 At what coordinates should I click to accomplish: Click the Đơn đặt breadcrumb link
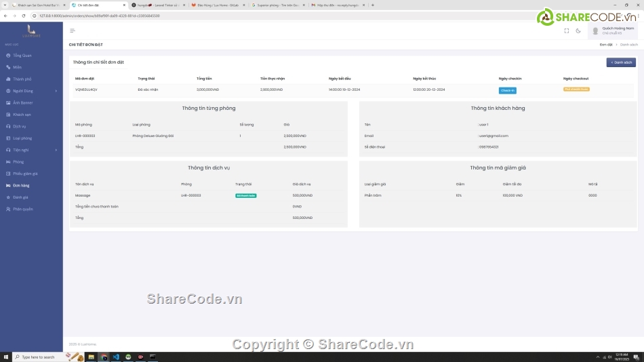(606, 45)
